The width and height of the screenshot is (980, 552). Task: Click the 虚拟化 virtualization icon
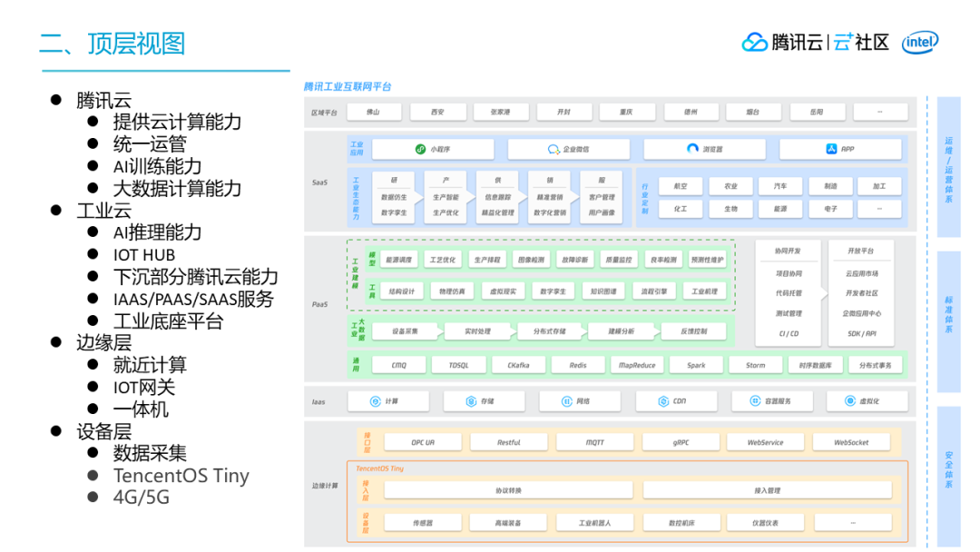click(850, 400)
